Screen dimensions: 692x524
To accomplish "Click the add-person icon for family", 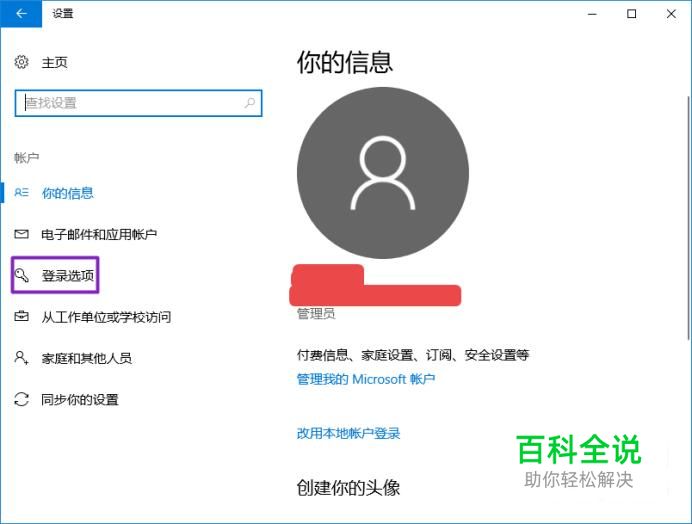I will point(22,358).
